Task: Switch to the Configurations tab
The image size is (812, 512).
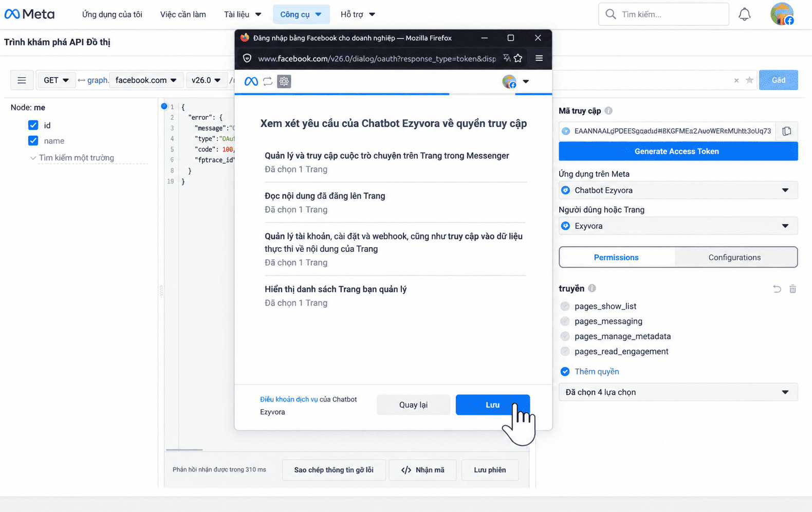Action: point(735,258)
